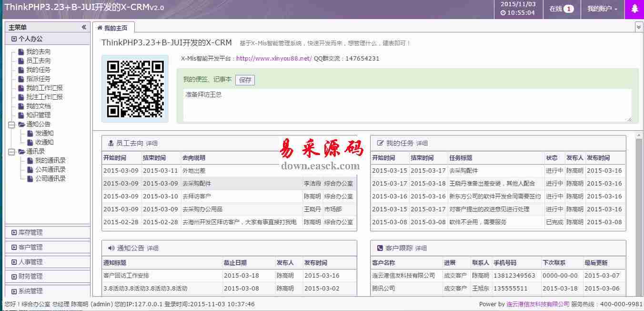Collapse the 通知公告 tree node
Screen dimensions: 644x311
click(x=11, y=124)
